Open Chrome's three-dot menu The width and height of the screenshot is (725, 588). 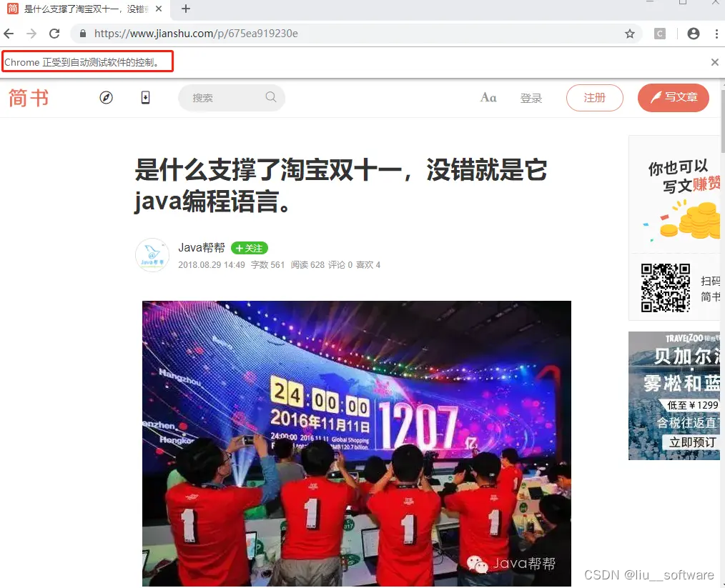[x=717, y=33]
